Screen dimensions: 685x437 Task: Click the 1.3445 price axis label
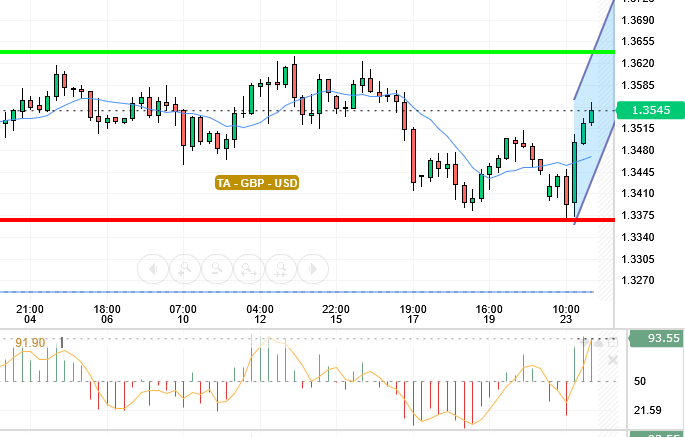pos(638,172)
